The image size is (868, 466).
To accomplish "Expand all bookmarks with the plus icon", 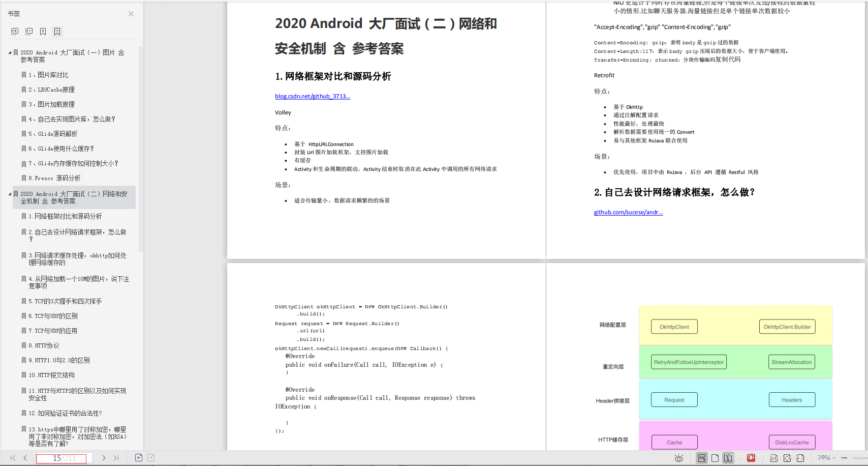I will coord(15,31).
